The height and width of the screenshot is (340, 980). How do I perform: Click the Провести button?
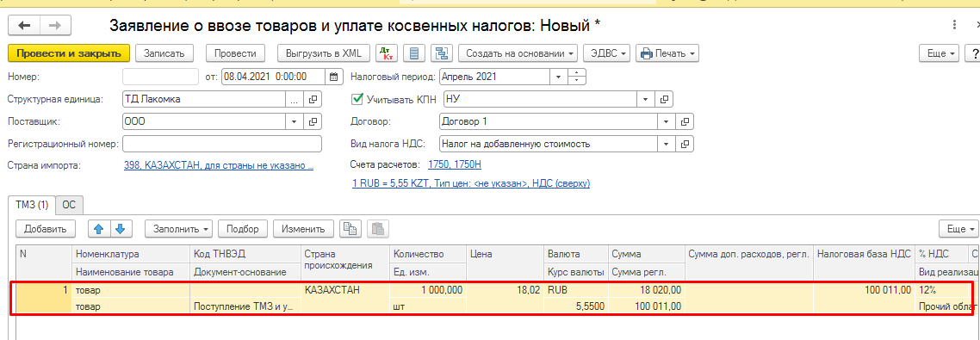coord(236,53)
